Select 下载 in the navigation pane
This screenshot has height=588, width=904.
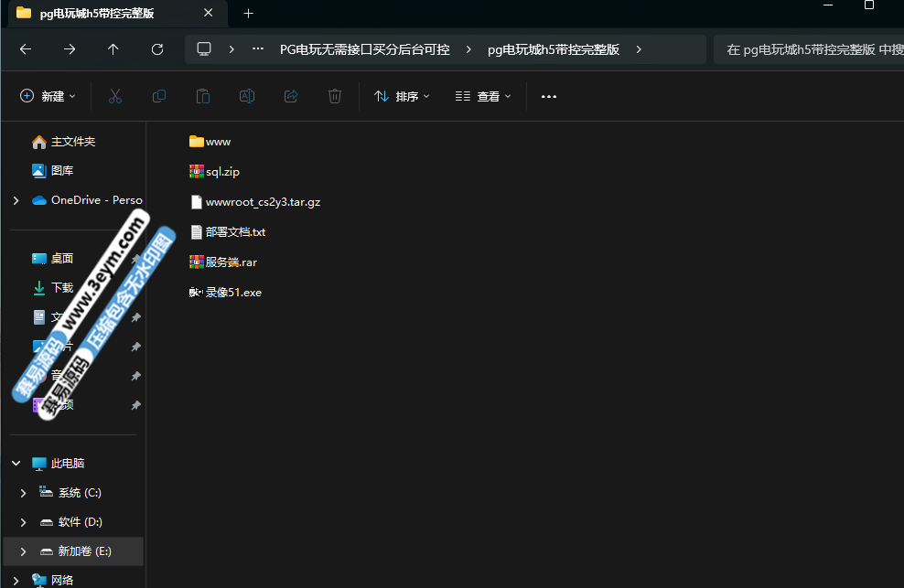pyautogui.click(x=62, y=288)
